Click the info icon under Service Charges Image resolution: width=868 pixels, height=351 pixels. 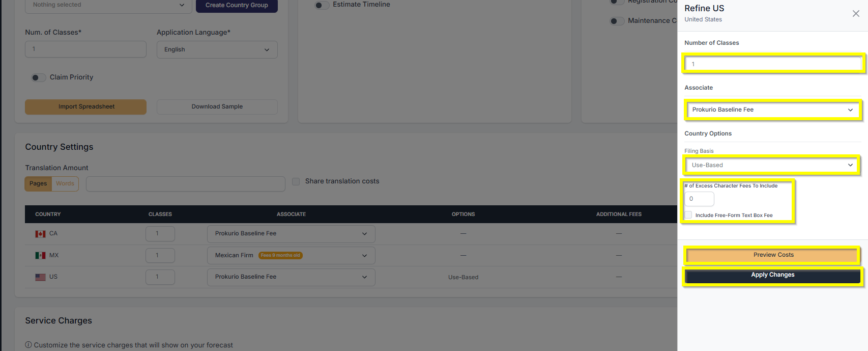tap(28, 345)
